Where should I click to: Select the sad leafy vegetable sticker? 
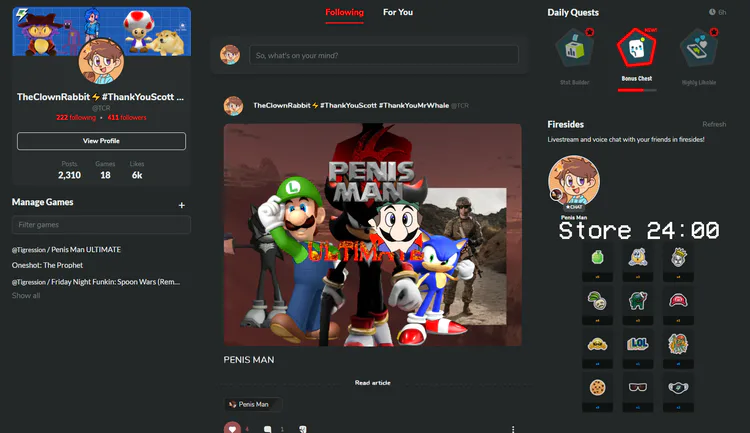[x=597, y=301]
